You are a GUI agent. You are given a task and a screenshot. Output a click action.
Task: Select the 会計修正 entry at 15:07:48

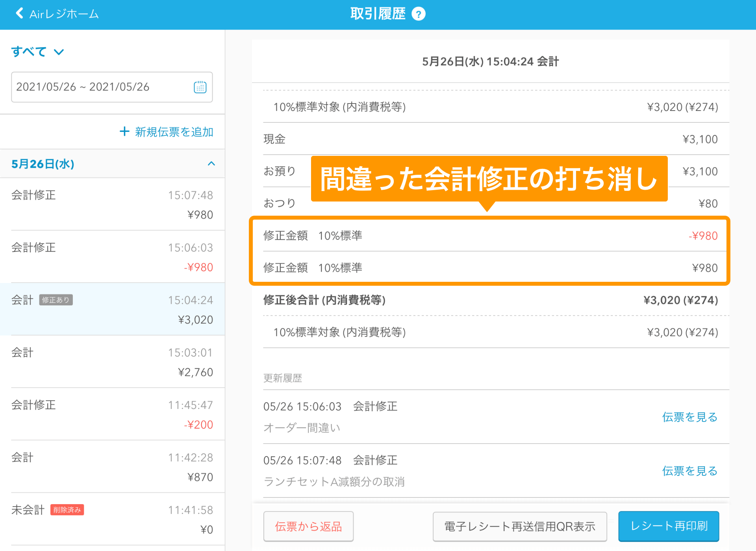(x=112, y=204)
